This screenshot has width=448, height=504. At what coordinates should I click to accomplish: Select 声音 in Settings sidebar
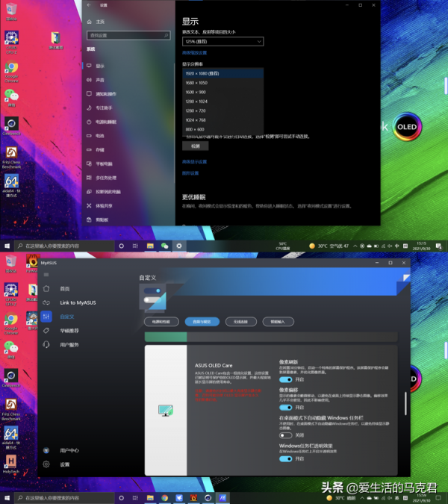click(x=100, y=80)
